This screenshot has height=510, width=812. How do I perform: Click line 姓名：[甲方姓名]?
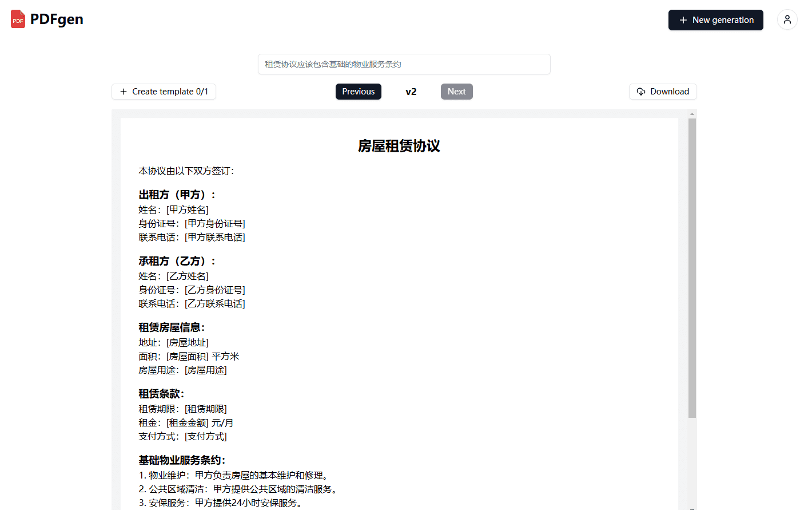[174, 209]
